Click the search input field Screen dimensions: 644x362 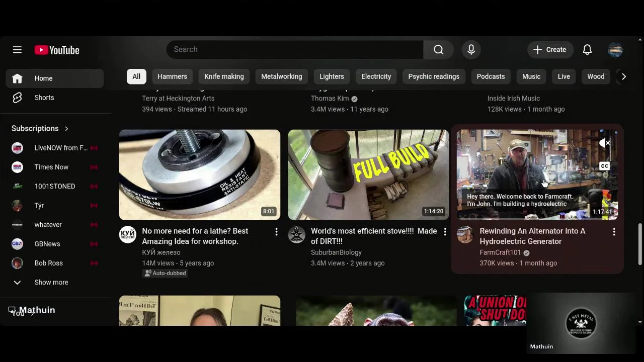coord(295,49)
